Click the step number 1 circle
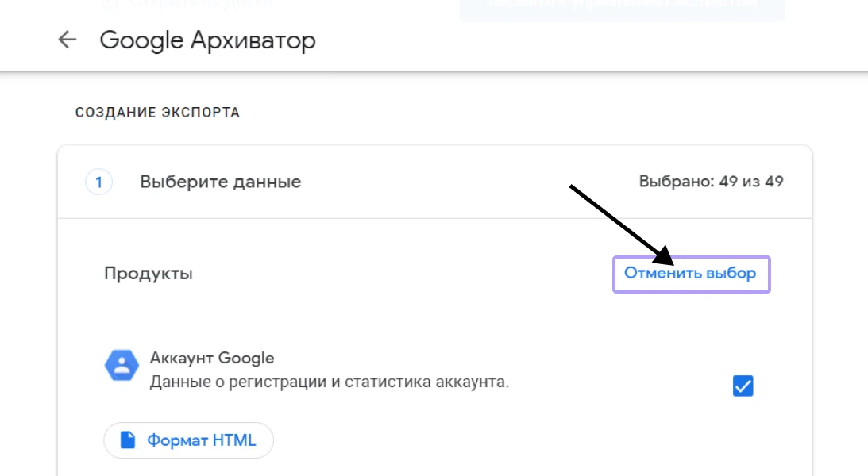Image resolution: width=868 pixels, height=476 pixels. [98, 182]
